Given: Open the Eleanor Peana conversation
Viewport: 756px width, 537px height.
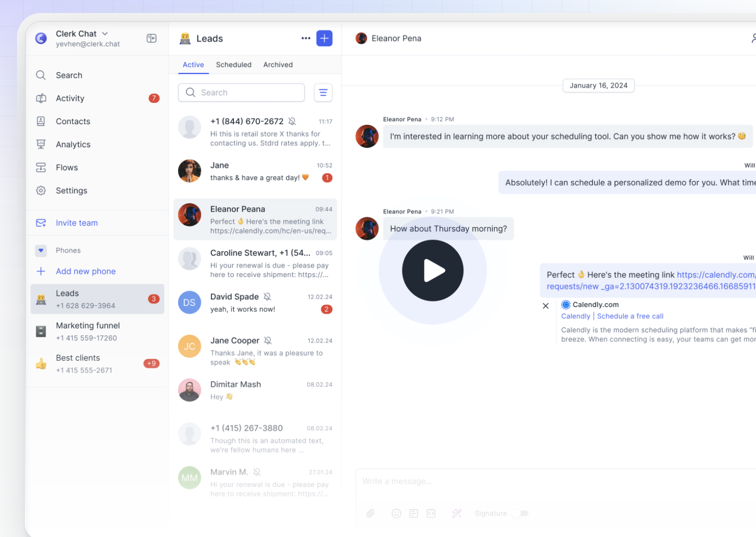Looking at the screenshot, I should (x=255, y=220).
